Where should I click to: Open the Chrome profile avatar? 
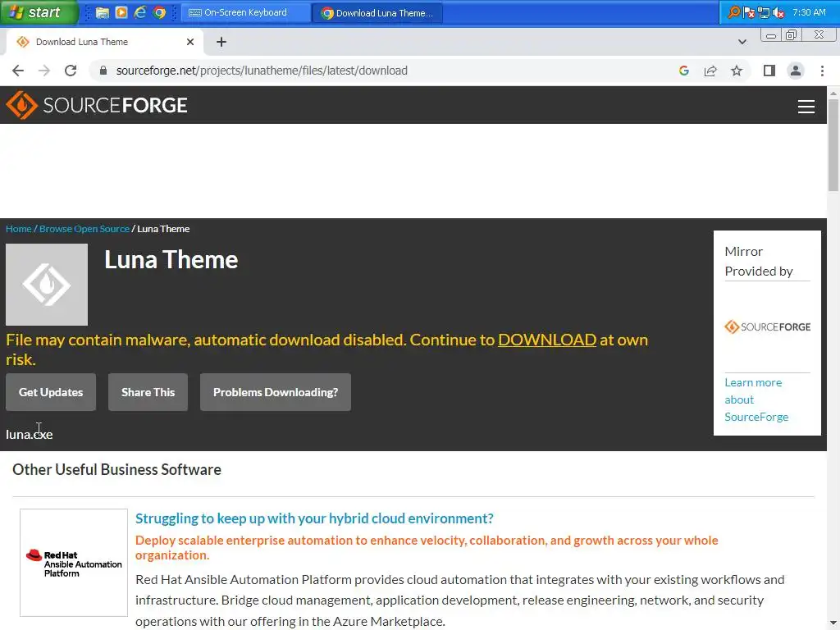point(796,71)
